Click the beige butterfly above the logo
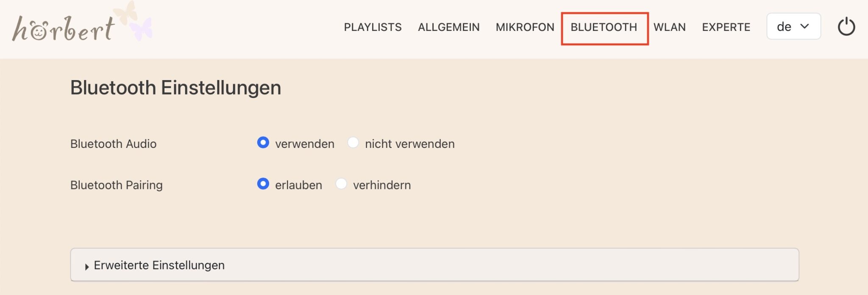 pos(125,12)
